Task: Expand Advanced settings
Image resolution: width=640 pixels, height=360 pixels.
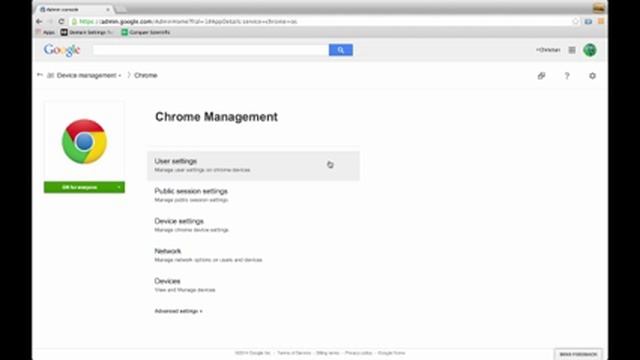Action: [178, 311]
